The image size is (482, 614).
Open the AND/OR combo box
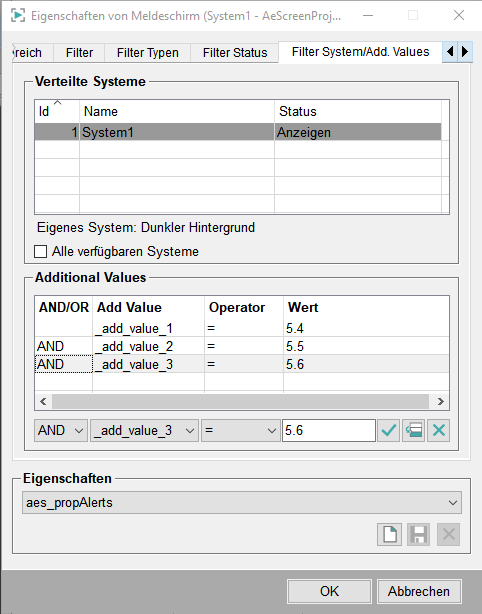61,431
